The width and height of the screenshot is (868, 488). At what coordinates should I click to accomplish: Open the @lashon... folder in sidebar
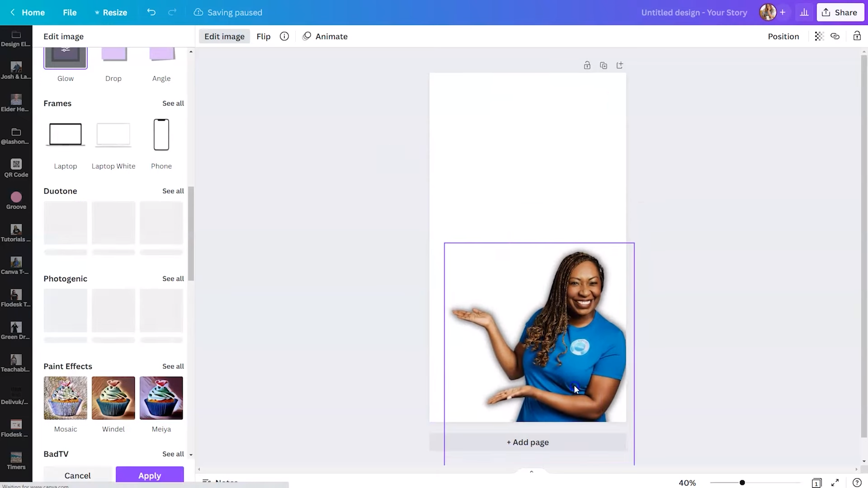16,136
